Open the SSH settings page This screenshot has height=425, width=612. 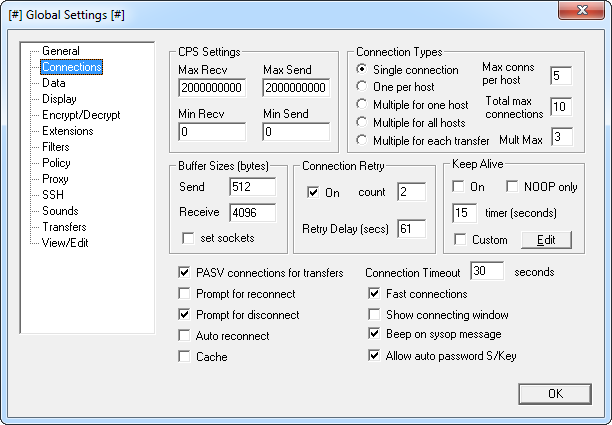pos(53,195)
